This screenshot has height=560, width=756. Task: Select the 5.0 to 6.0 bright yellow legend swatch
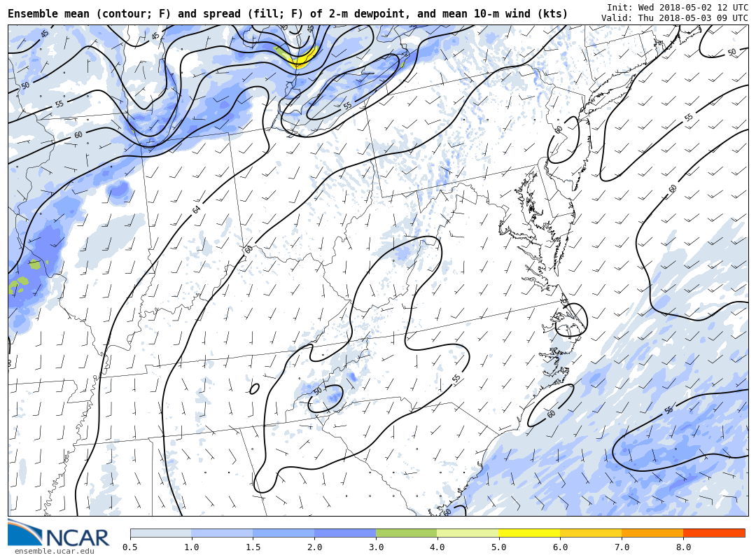click(529, 533)
